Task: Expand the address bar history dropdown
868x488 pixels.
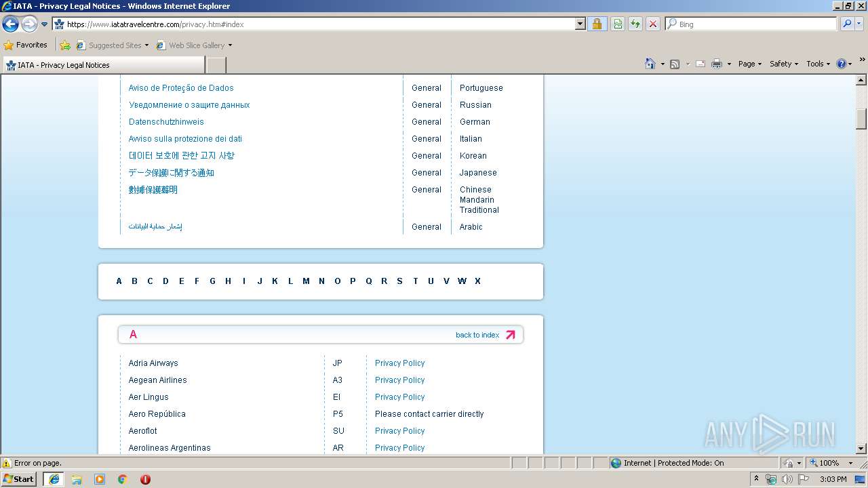Action: point(580,24)
